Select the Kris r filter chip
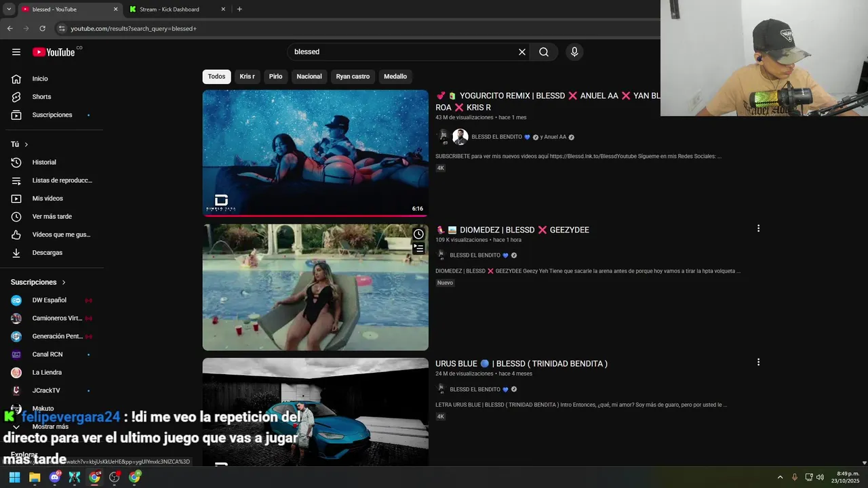This screenshot has width=868, height=488. tap(247, 77)
